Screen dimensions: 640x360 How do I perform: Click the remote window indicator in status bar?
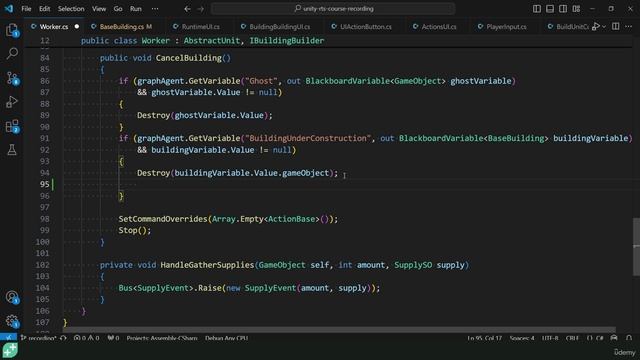[8, 338]
